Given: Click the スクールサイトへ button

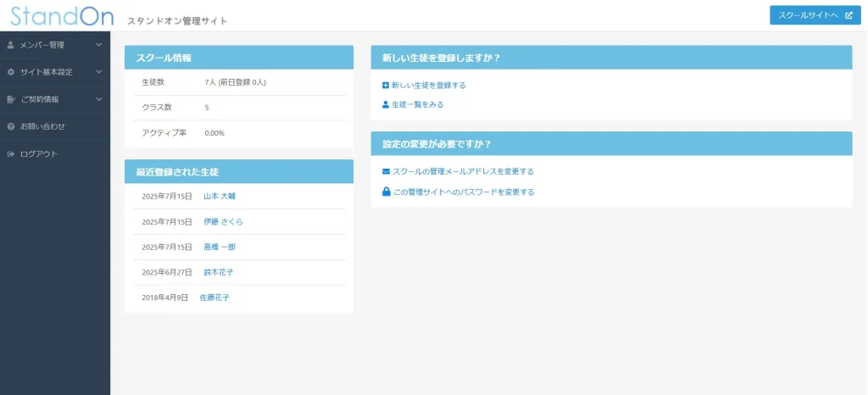Looking at the screenshot, I should pos(815,15).
